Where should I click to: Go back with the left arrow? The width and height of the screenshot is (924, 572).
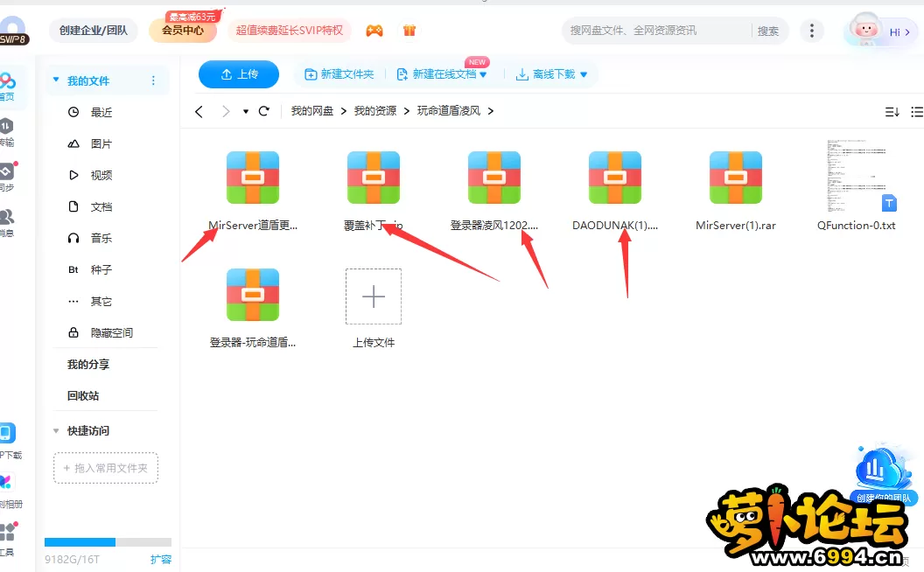[199, 111]
